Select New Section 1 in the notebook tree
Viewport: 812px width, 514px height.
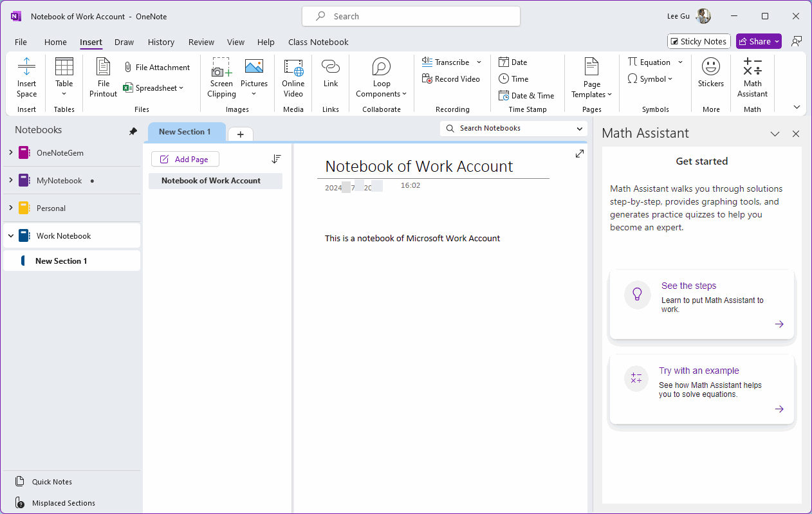[x=71, y=261]
